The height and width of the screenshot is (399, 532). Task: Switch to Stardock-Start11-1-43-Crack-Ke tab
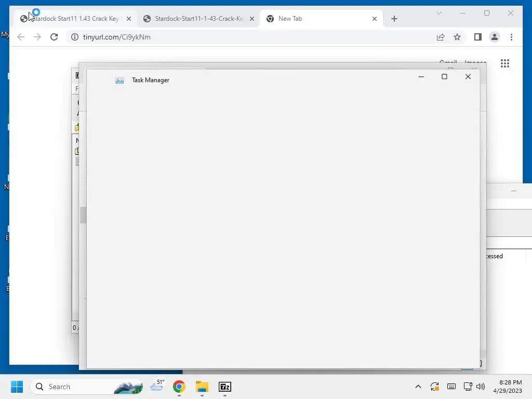click(198, 19)
